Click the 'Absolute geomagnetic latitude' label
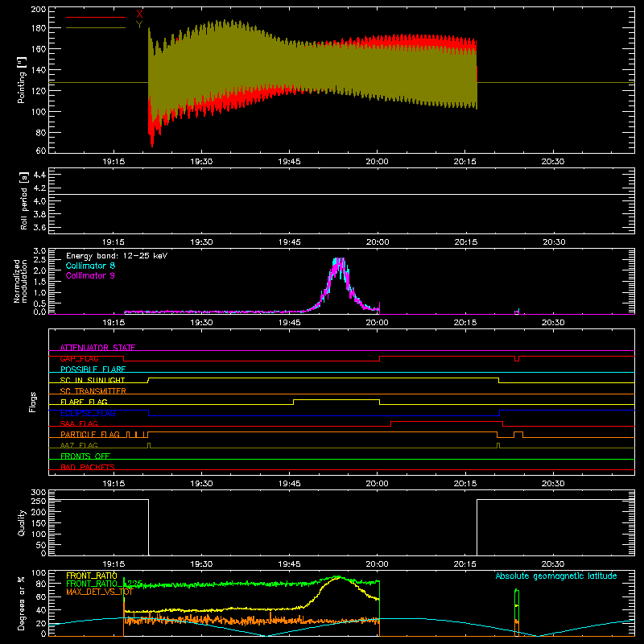Viewport: 644px width, 644px height. click(x=556, y=576)
